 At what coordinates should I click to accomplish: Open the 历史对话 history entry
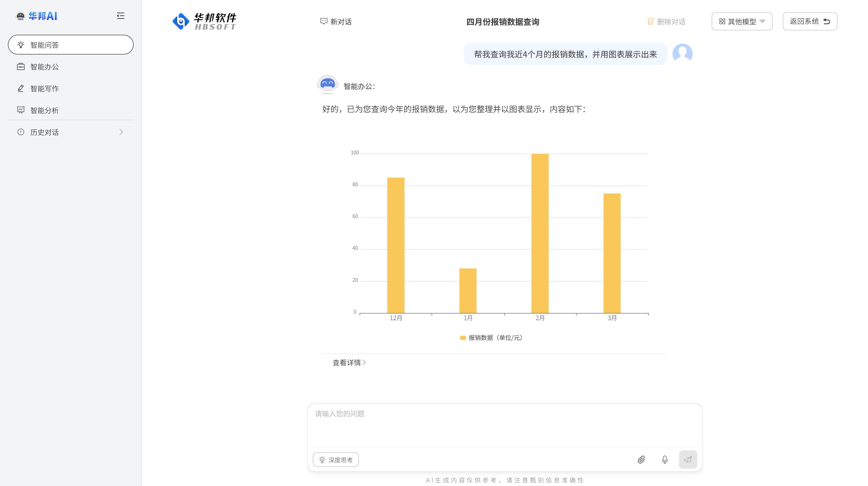[71, 132]
